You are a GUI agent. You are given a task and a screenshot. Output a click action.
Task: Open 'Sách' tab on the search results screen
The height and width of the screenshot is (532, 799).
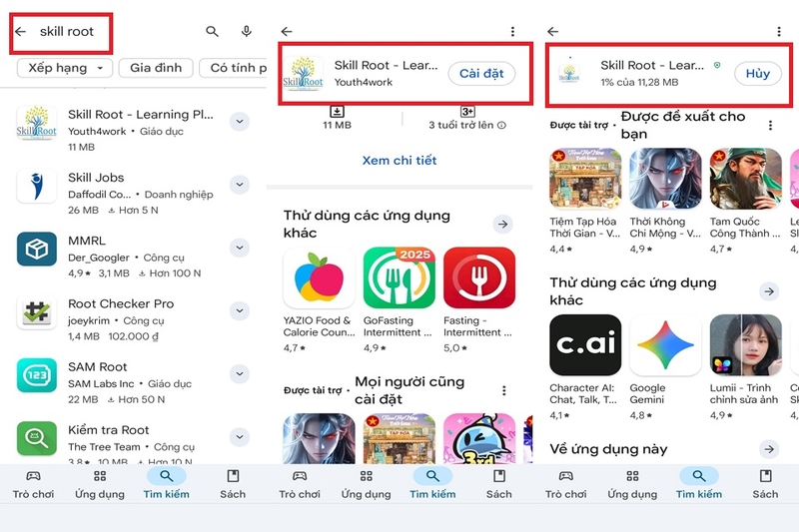click(233, 484)
